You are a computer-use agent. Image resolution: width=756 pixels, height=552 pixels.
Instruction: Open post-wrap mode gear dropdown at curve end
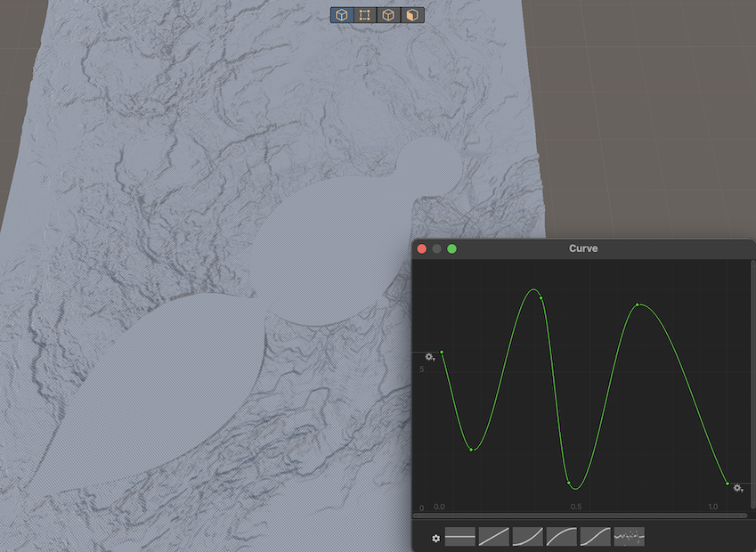(738, 488)
